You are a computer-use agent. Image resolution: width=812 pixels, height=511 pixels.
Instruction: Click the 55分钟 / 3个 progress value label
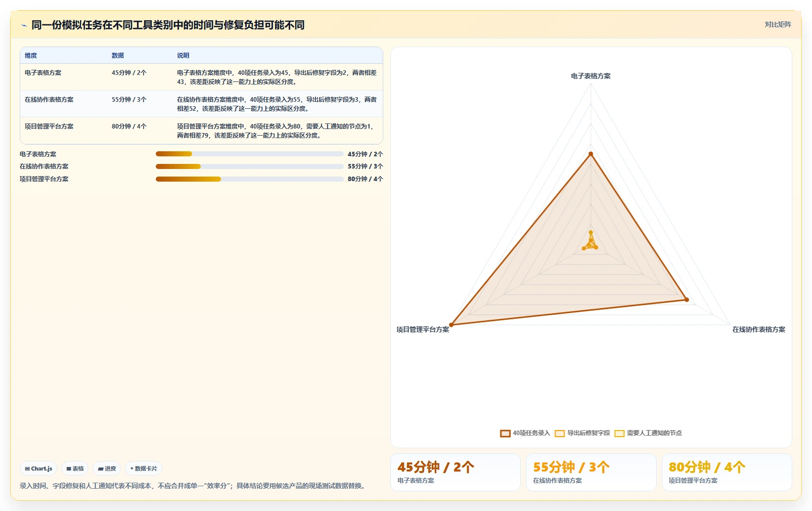[x=365, y=166]
